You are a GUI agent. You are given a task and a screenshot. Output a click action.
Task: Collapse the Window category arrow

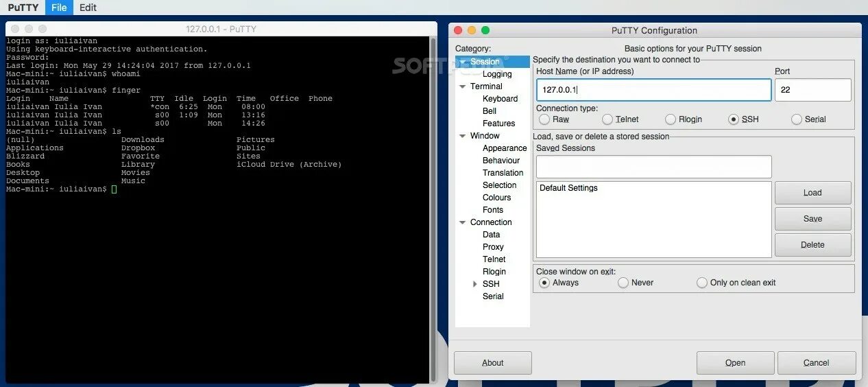click(x=463, y=136)
